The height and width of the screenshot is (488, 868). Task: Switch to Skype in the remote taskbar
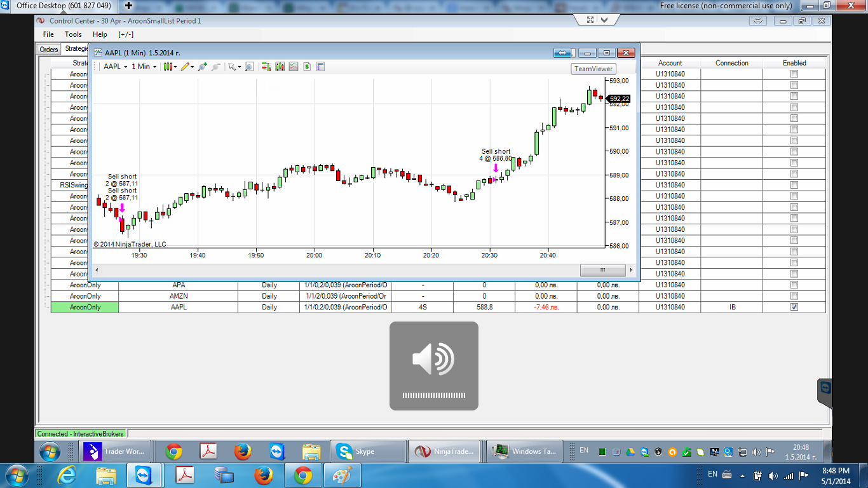pyautogui.click(x=369, y=451)
